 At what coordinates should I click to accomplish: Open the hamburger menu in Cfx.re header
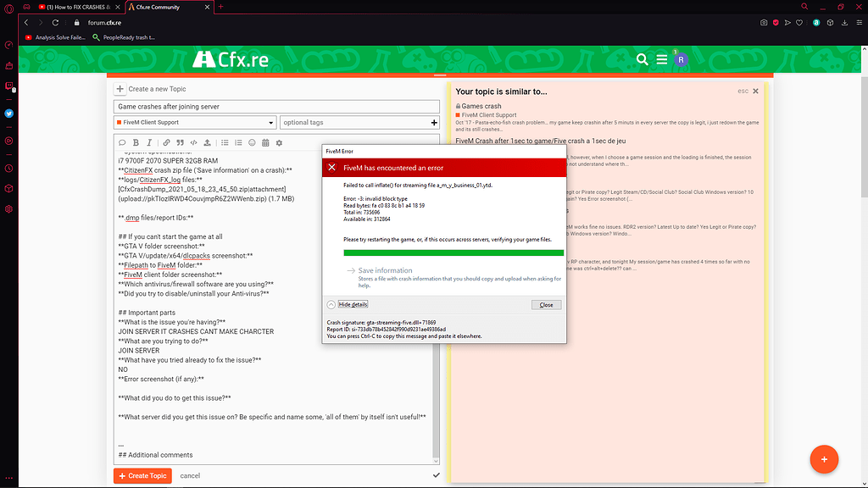661,59
